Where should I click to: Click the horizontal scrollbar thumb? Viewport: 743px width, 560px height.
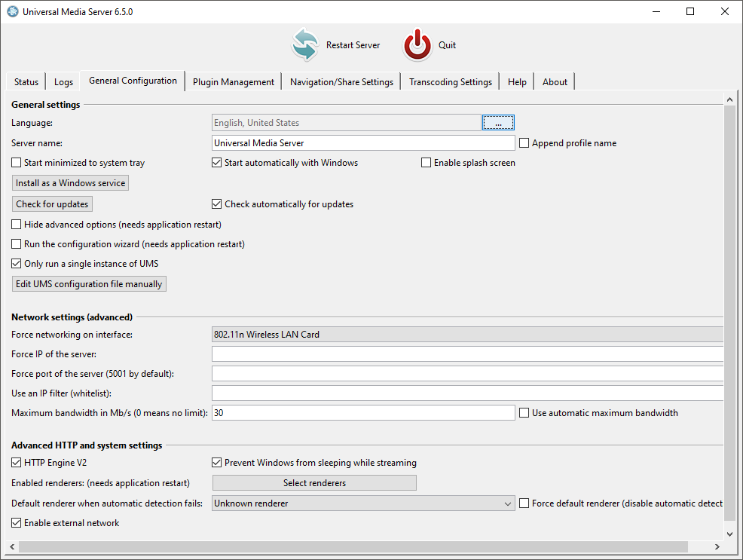[x=353, y=546]
